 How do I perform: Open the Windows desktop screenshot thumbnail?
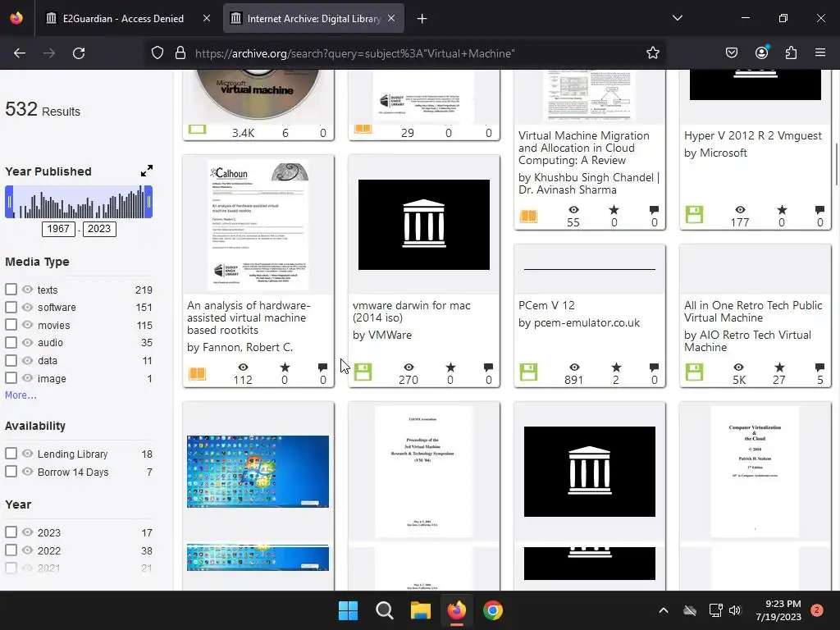258,472
